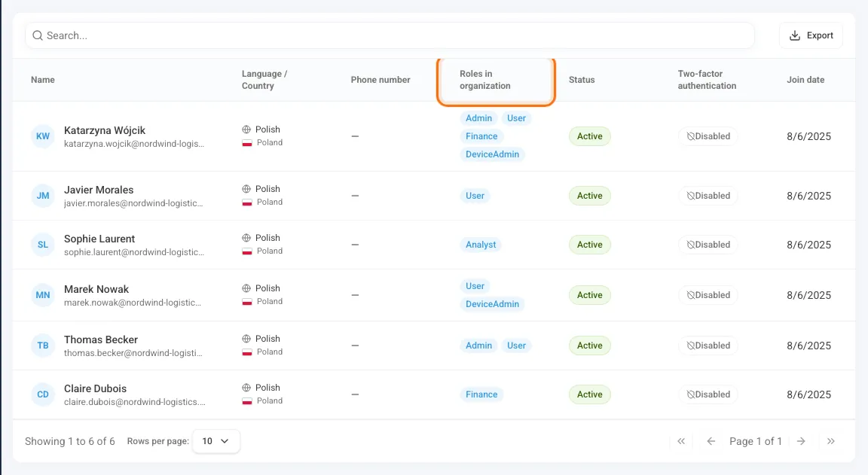Click the Finance role tag for Katarzyna Wójcik

[x=481, y=136]
